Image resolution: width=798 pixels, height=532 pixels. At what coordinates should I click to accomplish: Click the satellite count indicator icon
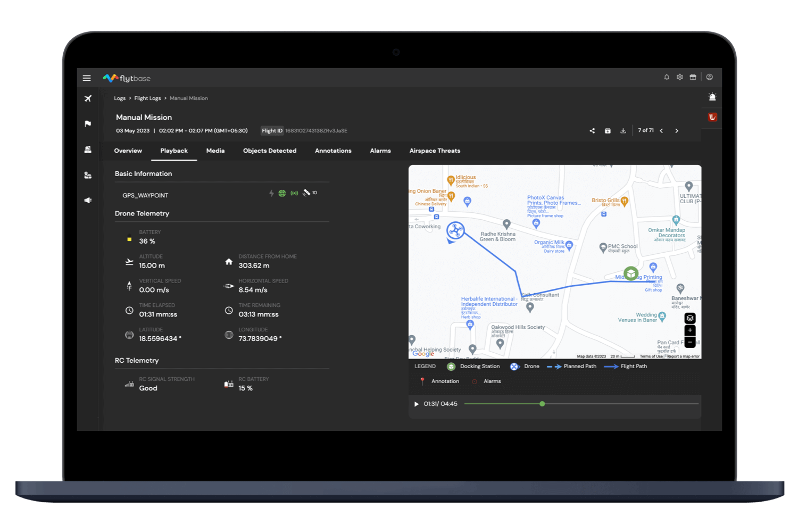pos(307,193)
